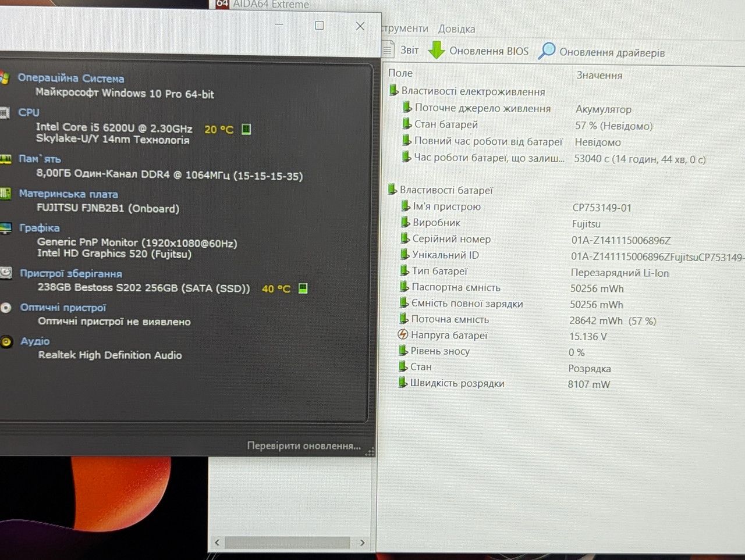The image size is (745, 560).
Task: Click battery icon beside Виробник
Action: coord(406,222)
